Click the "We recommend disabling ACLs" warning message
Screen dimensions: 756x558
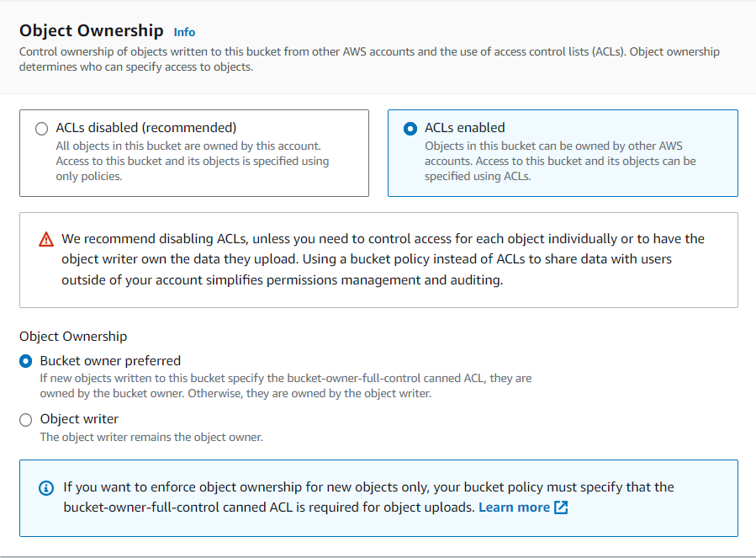383,259
